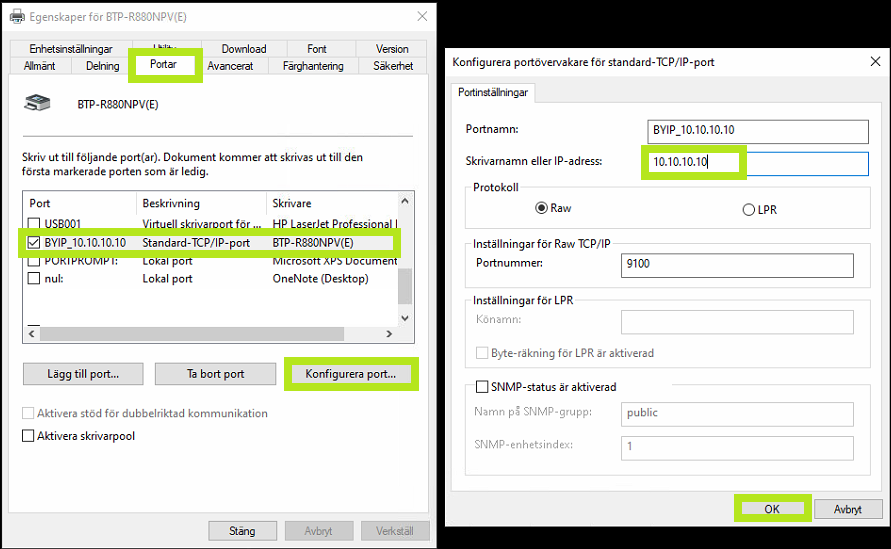Select the Raw protocol radio button

pos(542,209)
